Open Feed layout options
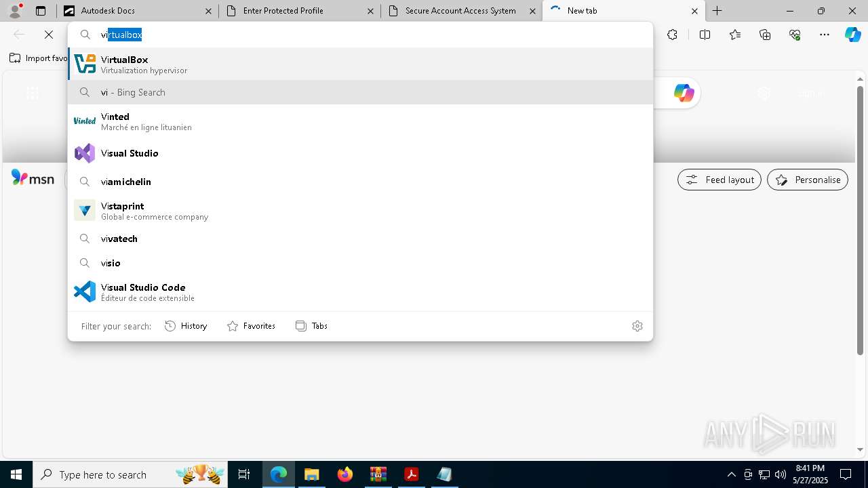The height and width of the screenshot is (488, 868). (719, 180)
